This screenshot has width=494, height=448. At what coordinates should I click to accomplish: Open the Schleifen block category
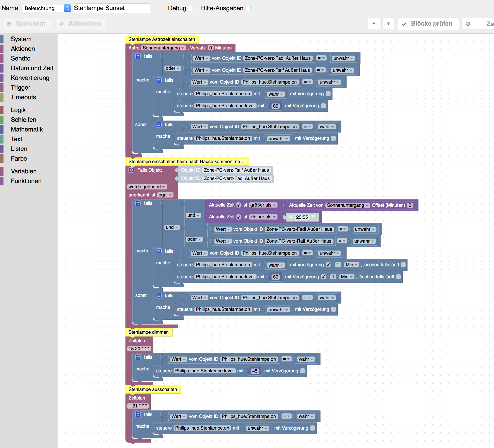tap(23, 120)
